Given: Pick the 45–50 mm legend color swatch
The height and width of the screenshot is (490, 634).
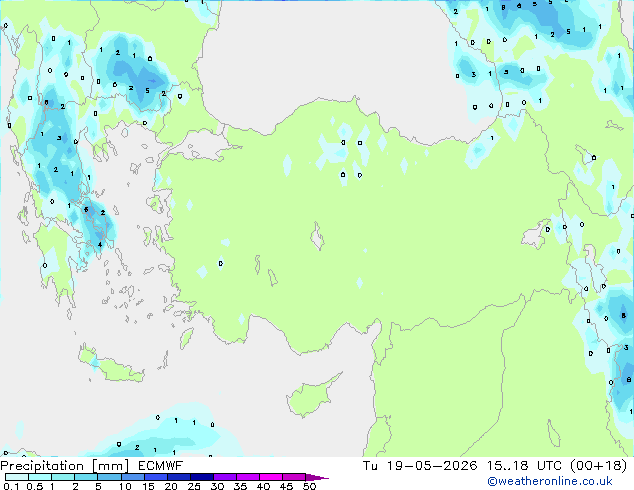Looking at the screenshot, I should coord(294,477).
